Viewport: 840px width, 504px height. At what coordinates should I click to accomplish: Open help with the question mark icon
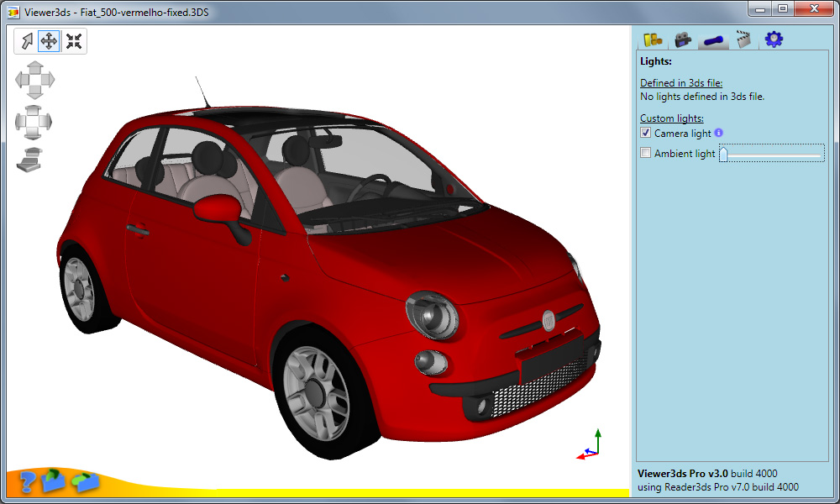26,481
